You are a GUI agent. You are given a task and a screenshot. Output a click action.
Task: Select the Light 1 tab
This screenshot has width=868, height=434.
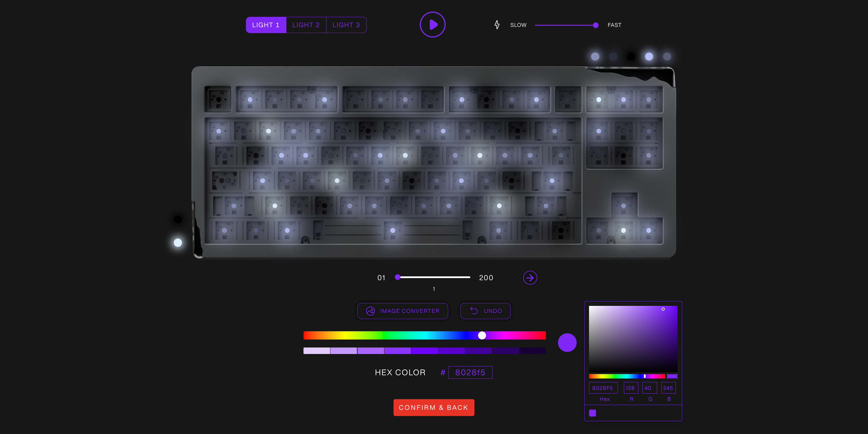coord(266,25)
